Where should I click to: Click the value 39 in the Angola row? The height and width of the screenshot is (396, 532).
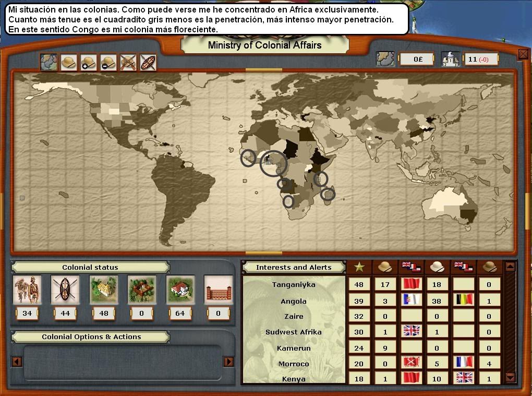[359, 301]
